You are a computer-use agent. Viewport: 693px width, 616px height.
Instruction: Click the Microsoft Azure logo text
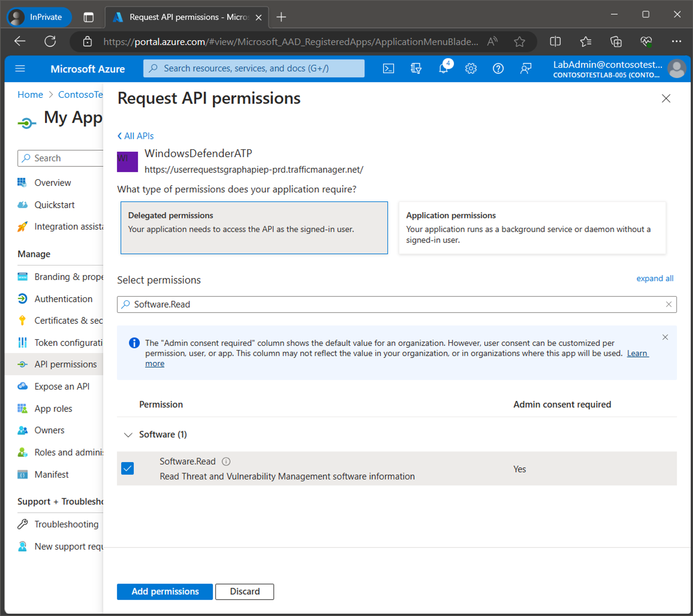pyautogui.click(x=88, y=69)
